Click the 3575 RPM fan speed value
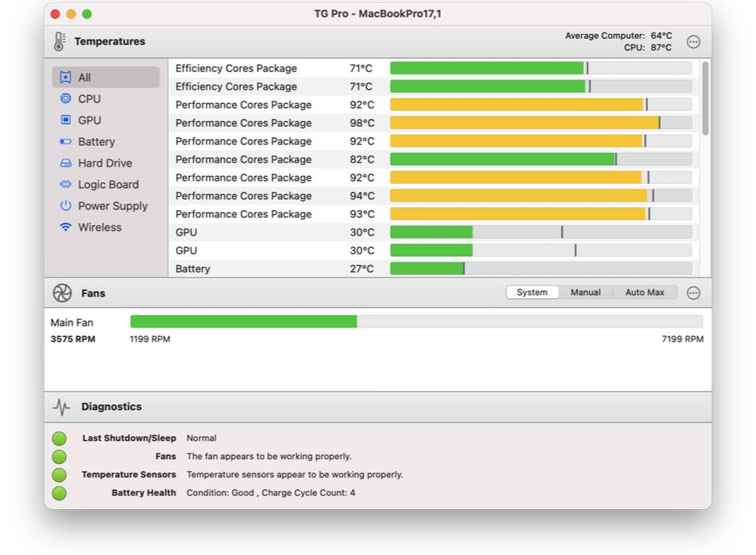Screen dimensions: 756x555 tap(73, 339)
